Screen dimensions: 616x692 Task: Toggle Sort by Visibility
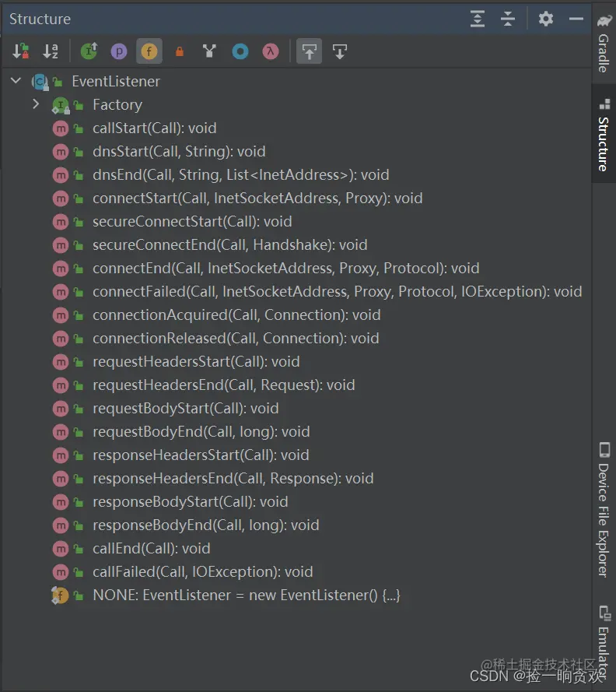click(x=21, y=51)
